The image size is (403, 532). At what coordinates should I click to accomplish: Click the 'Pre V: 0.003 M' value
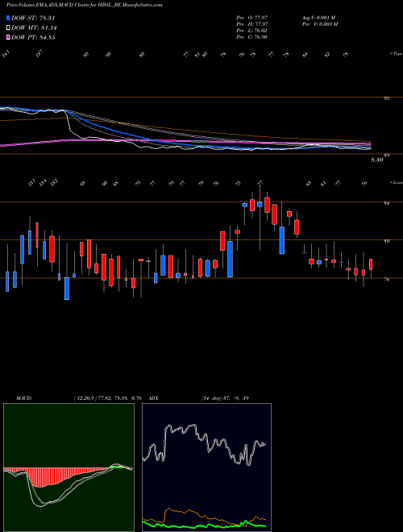pyautogui.click(x=319, y=23)
